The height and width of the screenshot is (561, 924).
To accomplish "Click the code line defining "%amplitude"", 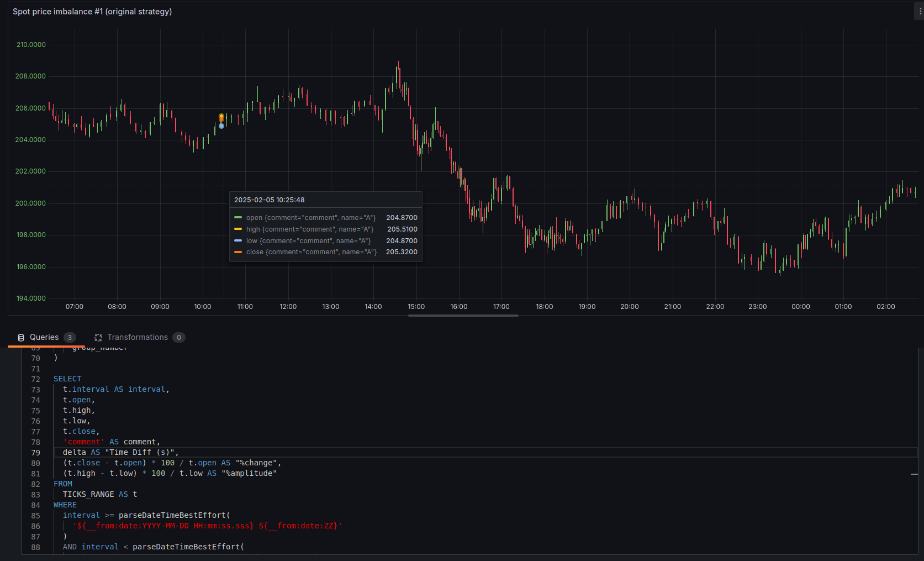I will pos(170,473).
